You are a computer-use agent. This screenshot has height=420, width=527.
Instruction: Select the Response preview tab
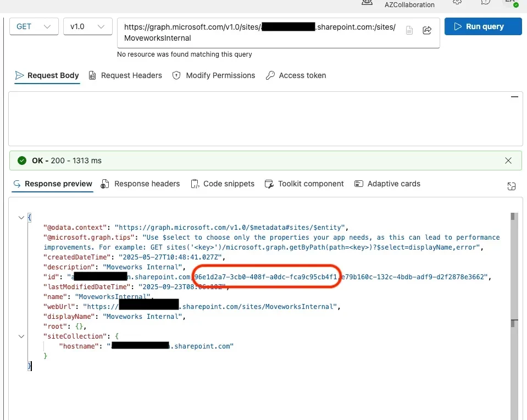point(52,184)
